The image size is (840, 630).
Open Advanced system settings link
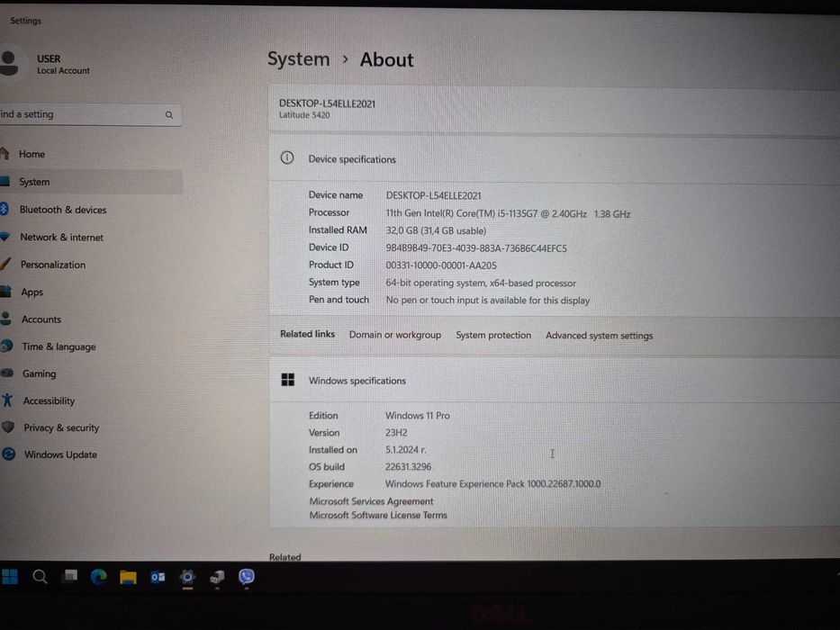(599, 336)
